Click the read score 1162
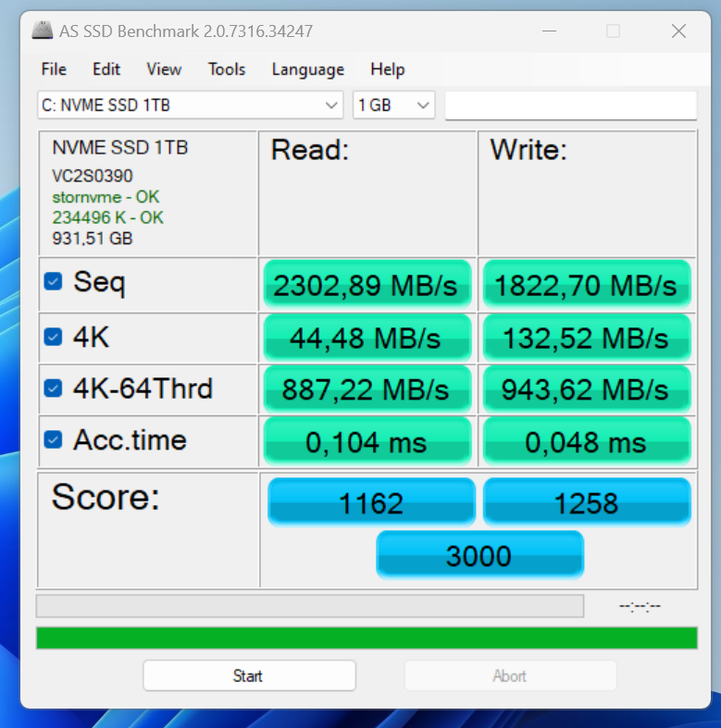 tap(371, 502)
